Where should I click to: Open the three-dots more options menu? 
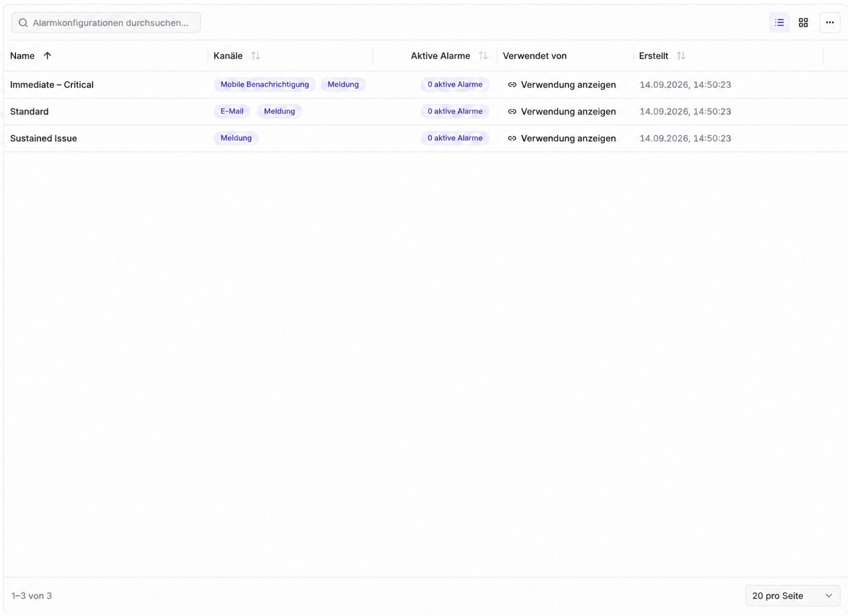830,22
